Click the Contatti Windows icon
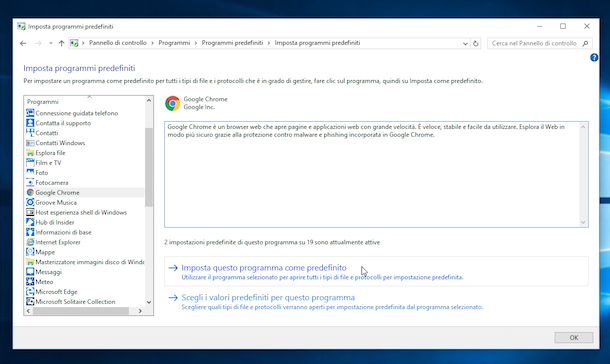The width and height of the screenshot is (610, 364). point(30,143)
